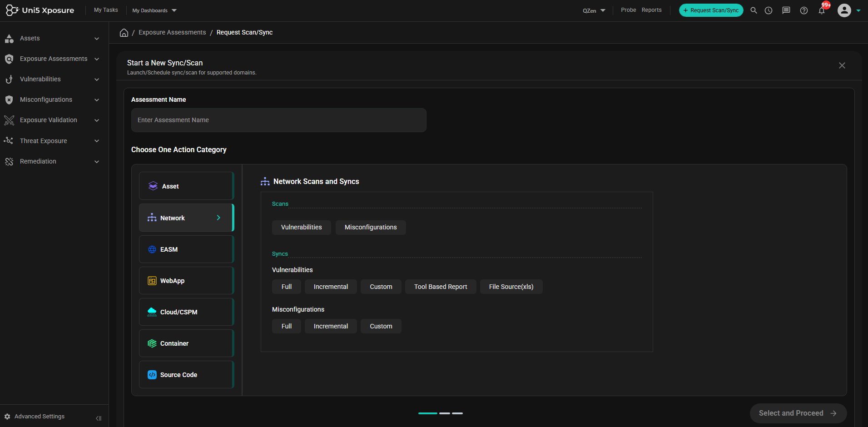Click the Network Scans and Syncs heading icon
The width and height of the screenshot is (868, 427).
[x=265, y=182]
